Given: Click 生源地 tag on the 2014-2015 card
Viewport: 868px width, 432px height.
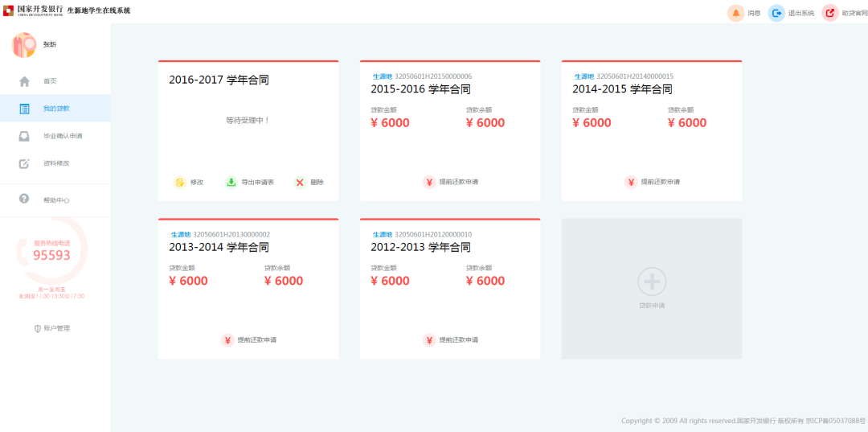Looking at the screenshot, I should point(584,76).
